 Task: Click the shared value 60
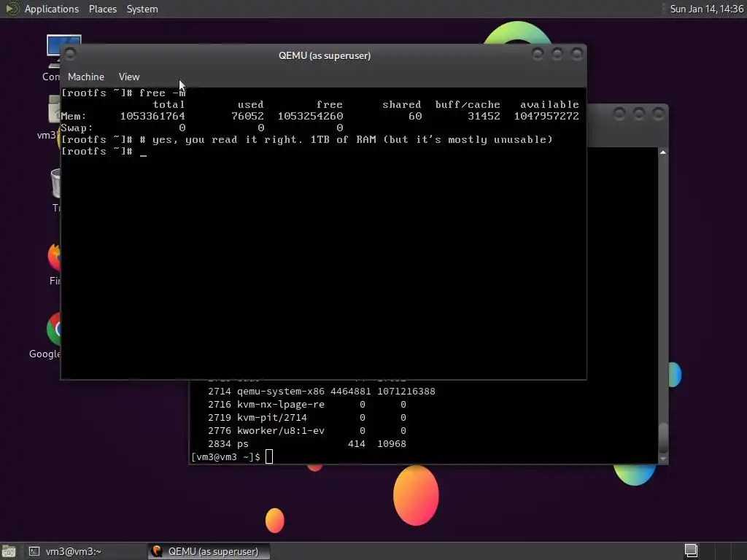click(415, 116)
